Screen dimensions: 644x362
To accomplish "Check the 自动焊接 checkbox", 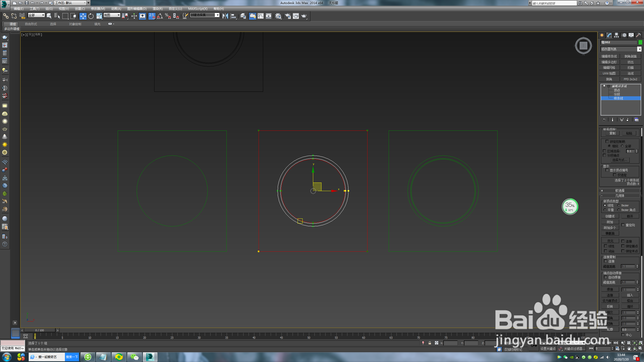I will [x=606, y=277].
